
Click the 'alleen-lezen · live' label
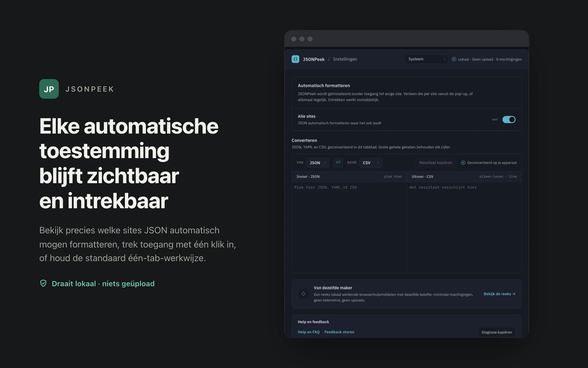coord(498,177)
